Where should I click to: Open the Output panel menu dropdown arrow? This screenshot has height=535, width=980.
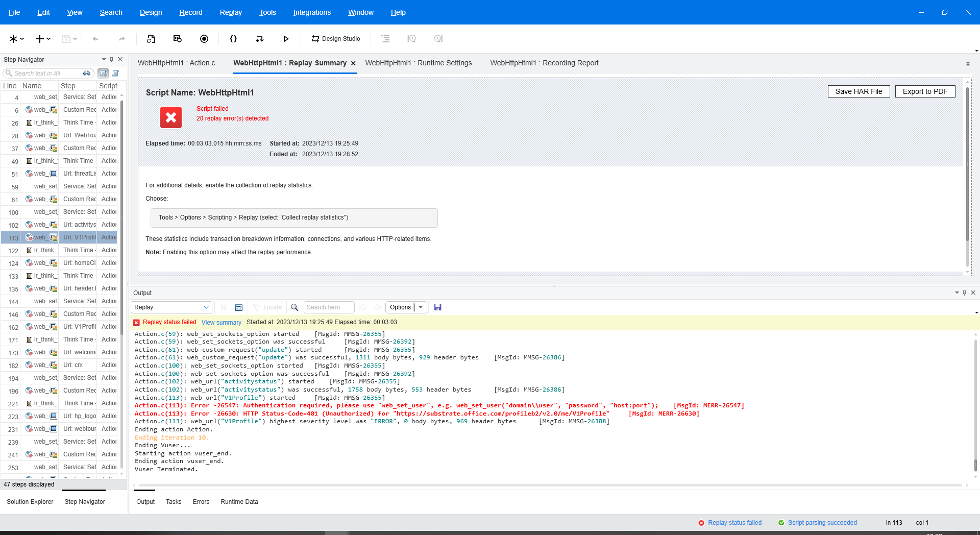[957, 293]
